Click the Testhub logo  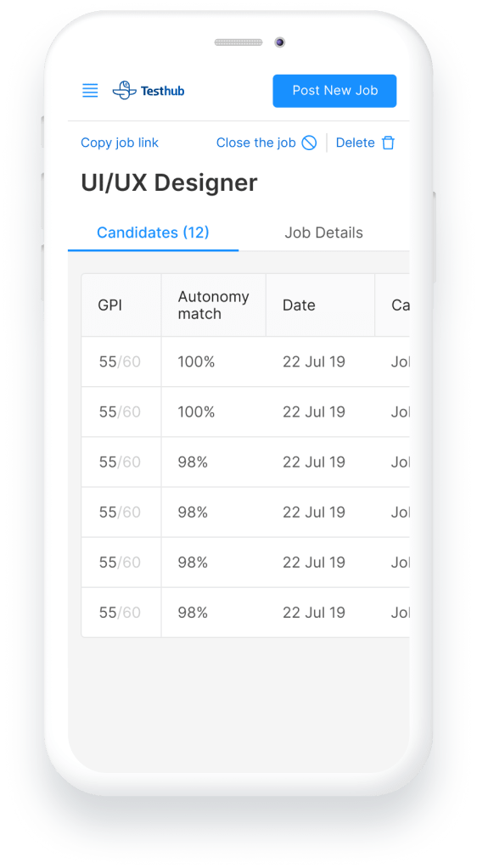pos(149,90)
